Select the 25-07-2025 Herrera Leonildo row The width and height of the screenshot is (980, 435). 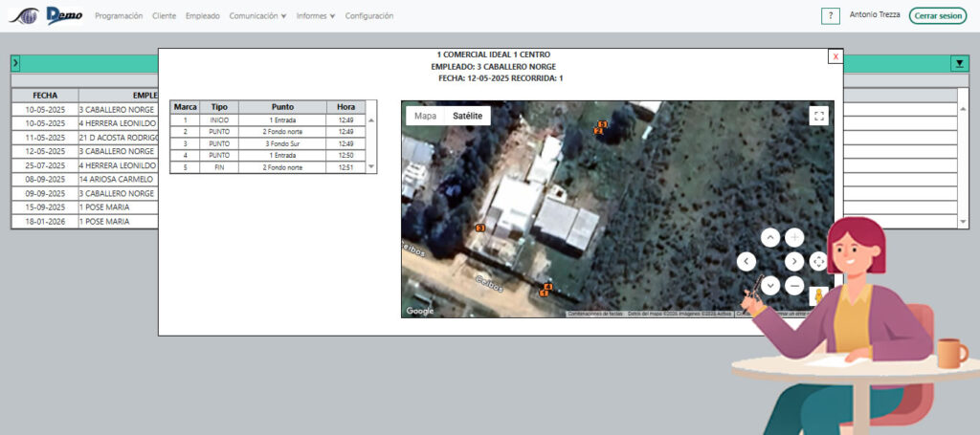[x=84, y=165]
